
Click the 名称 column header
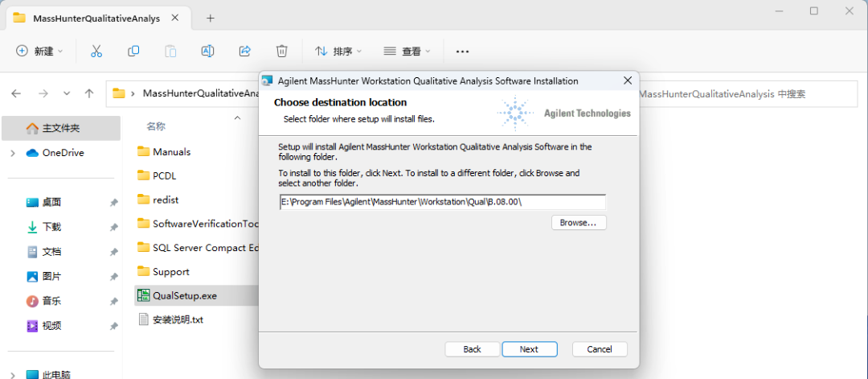(x=156, y=126)
